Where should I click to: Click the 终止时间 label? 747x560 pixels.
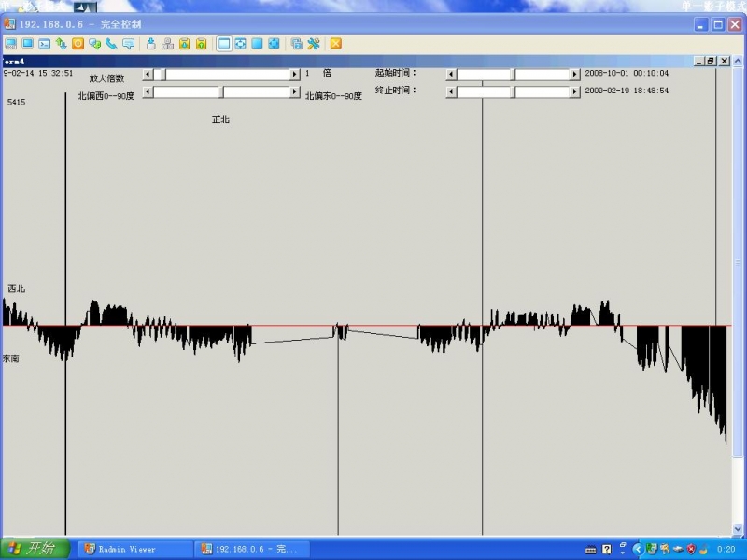pyautogui.click(x=395, y=90)
